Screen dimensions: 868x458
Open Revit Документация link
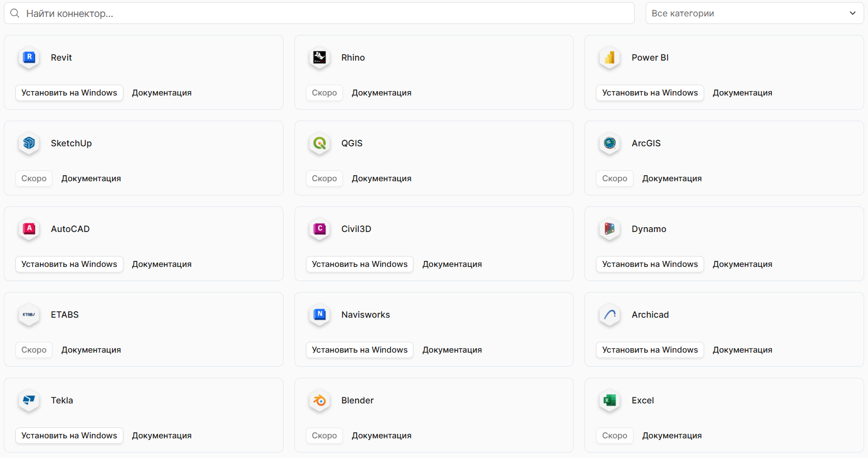[162, 93]
